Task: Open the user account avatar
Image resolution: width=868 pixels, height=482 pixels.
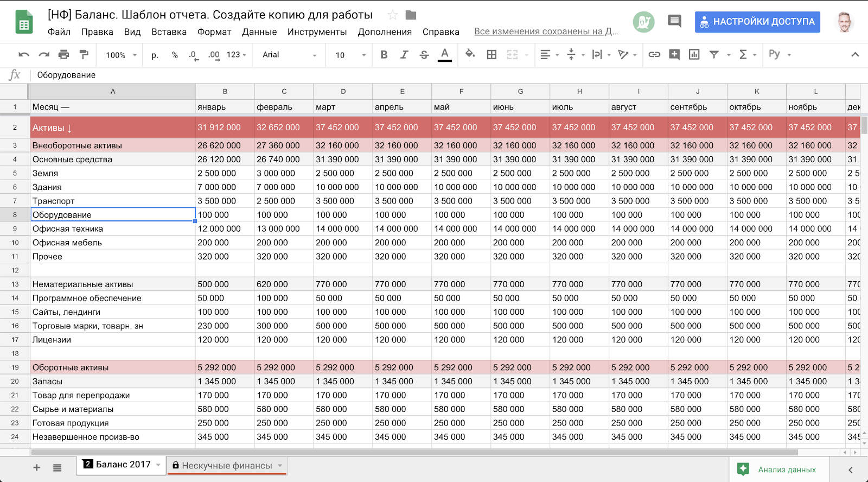Action: coord(844,22)
